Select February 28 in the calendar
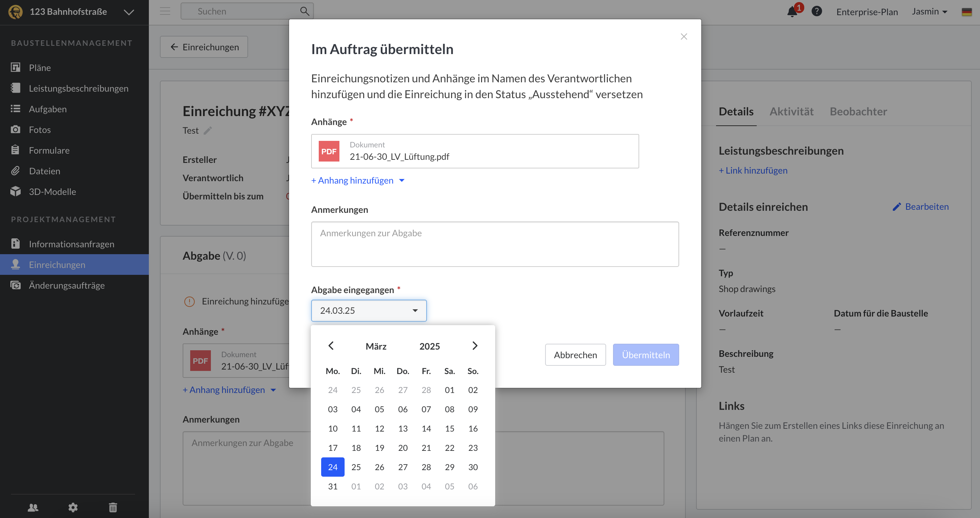This screenshot has width=980, height=518. tap(426, 390)
